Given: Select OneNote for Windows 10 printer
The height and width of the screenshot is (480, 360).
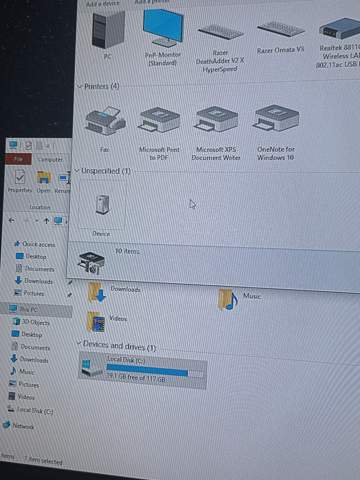Looking at the screenshot, I should tap(276, 133).
